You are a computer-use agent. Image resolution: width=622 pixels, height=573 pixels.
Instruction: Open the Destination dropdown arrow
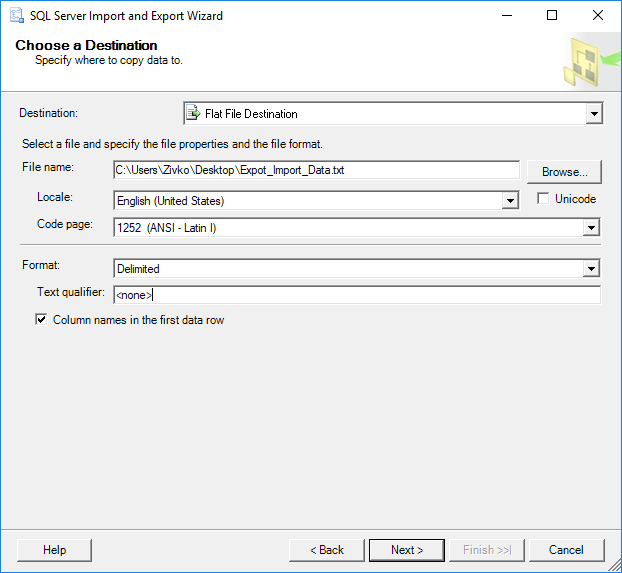(594, 113)
